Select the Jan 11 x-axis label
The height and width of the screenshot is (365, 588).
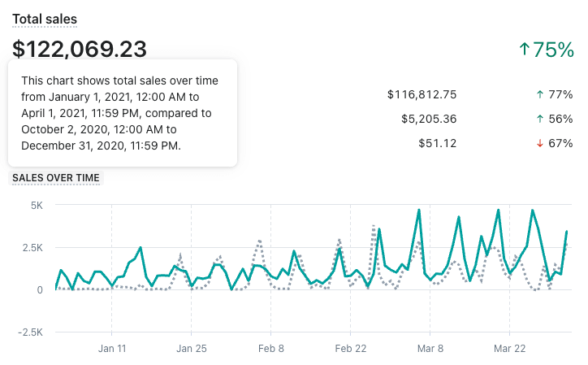pyautogui.click(x=111, y=348)
